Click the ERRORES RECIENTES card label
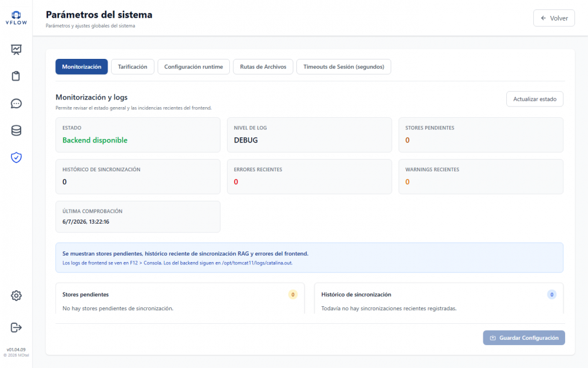Image resolution: width=588 pixels, height=368 pixels. [x=258, y=170]
